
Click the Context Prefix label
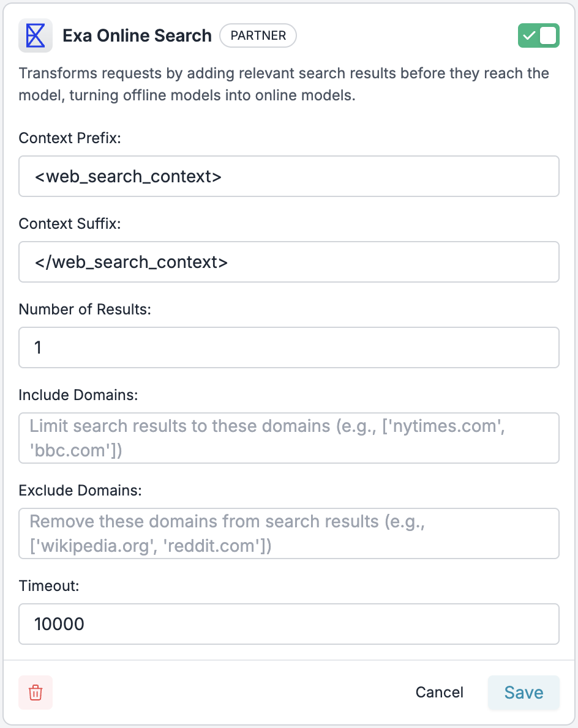(x=70, y=138)
